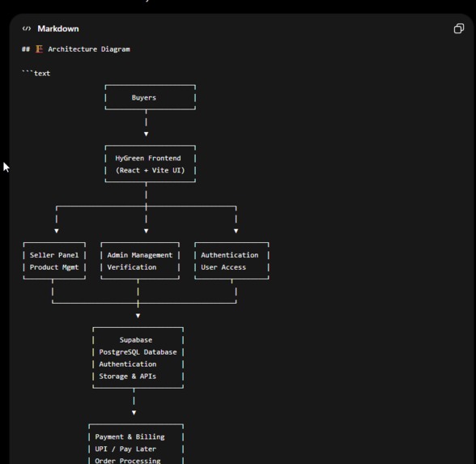The width and height of the screenshot is (476, 464).
Task: Copy the Markdown code block
Action: [459, 28]
